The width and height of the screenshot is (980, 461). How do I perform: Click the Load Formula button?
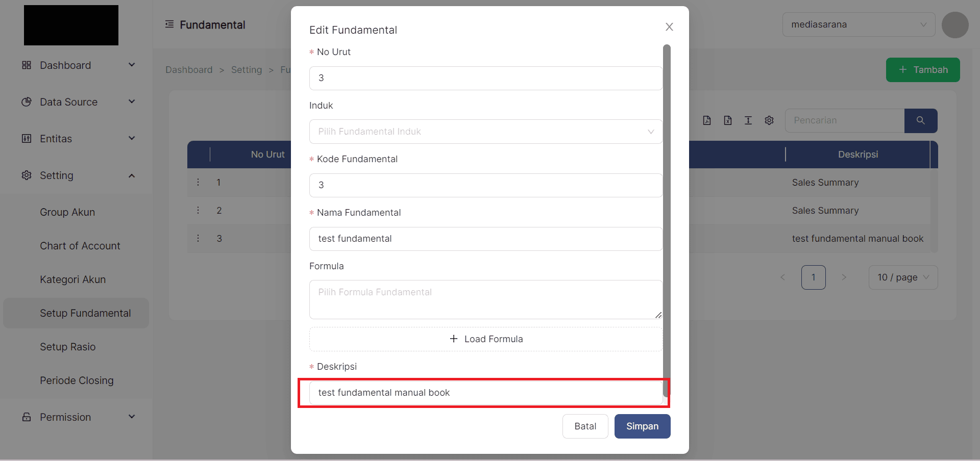pyautogui.click(x=485, y=339)
